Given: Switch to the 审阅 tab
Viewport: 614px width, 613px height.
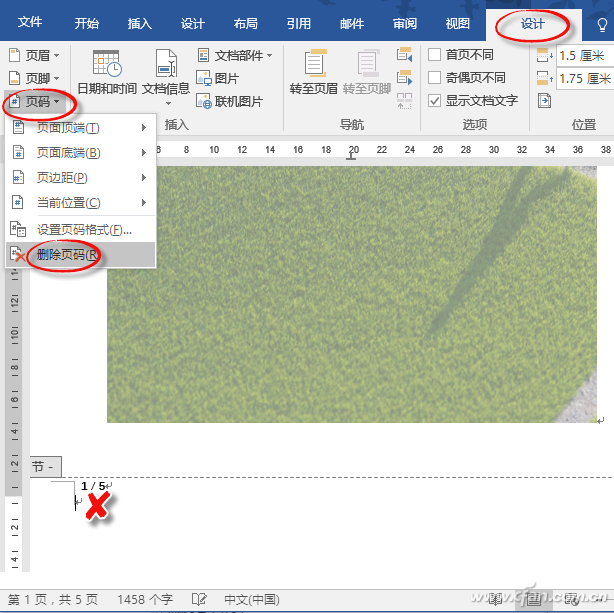Looking at the screenshot, I should pyautogui.click(x=405, y=24).
